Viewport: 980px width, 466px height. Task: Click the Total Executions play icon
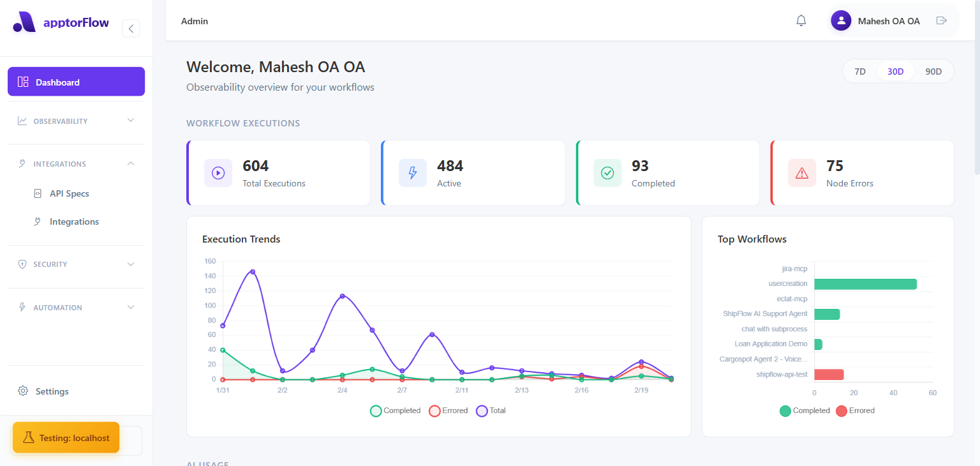[218, 172]
